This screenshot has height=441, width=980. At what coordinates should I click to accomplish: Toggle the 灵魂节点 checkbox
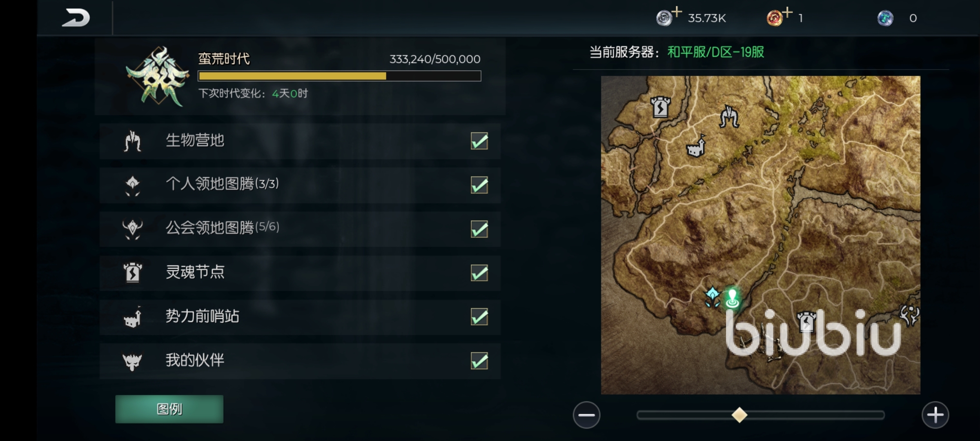tap(479, 273)
